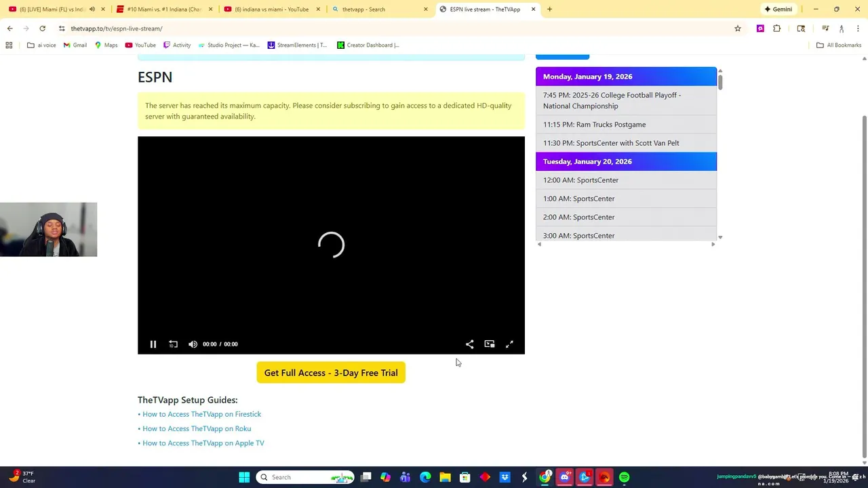Click the address bar URL
Image resolution: width=868 pixels, height=488 pixels.
click(x=117, y=28)
